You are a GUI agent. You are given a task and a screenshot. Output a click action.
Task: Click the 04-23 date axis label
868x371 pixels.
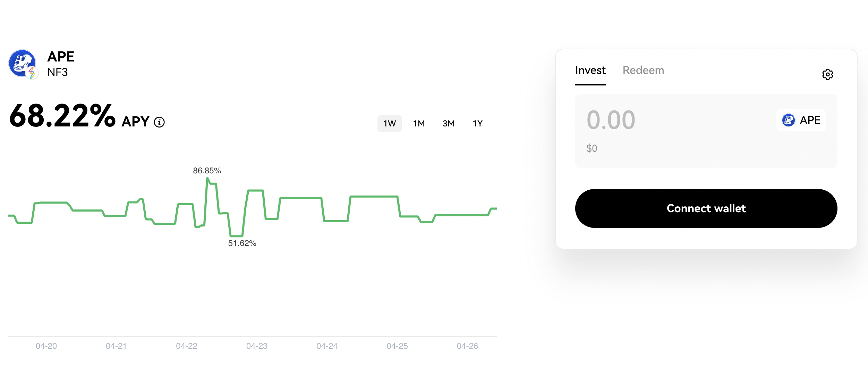(257, 346)
